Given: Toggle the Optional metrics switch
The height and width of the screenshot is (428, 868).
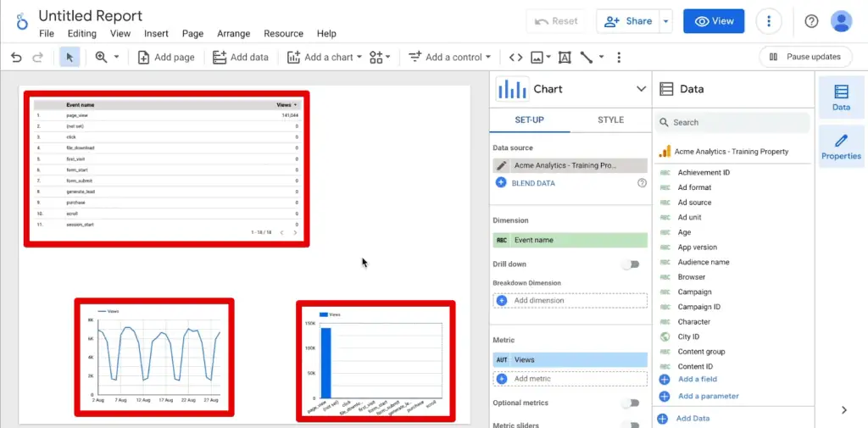Looking at the screenshot, I should [x=630, y=403].
